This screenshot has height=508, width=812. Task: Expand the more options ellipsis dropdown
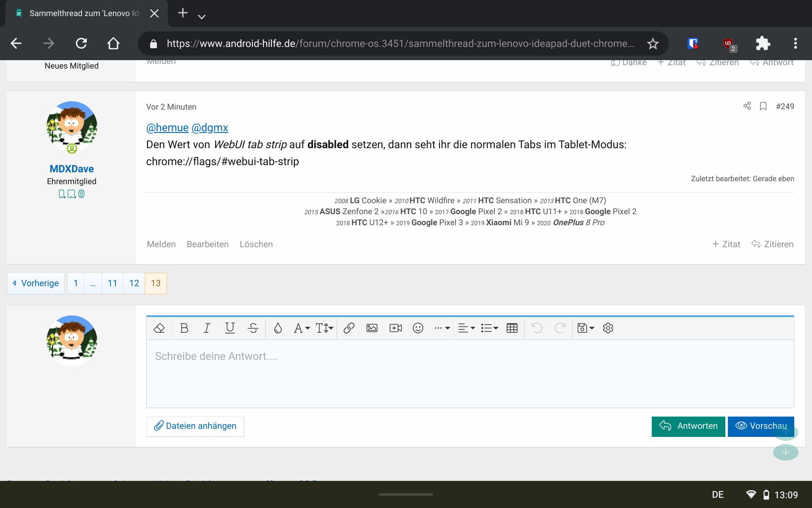pyautogui.click(x=442, y=328)
